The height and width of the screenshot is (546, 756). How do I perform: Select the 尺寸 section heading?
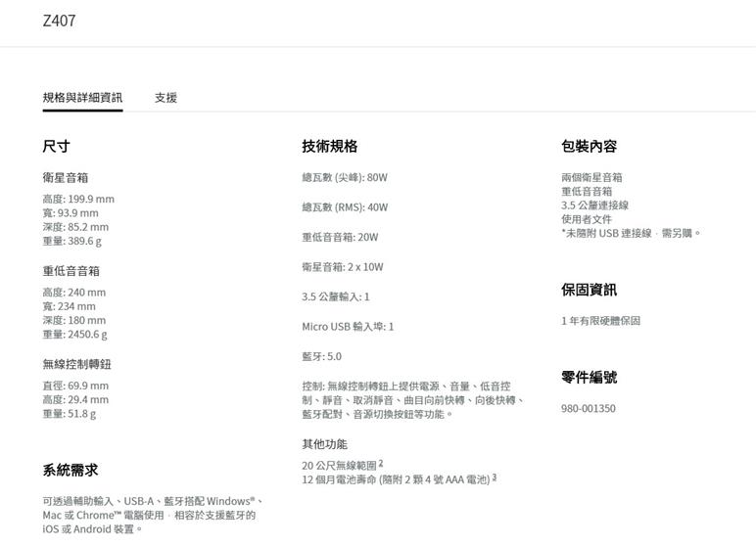tap(56, 146)
